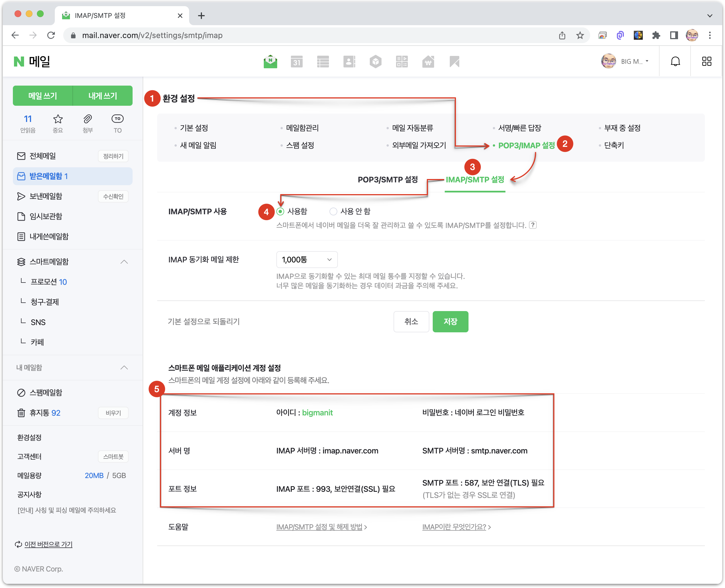This screenshot has width=725, height=588.
Task: Click 이전 버전으로 가기 link
Action: (x=48, y=544)
